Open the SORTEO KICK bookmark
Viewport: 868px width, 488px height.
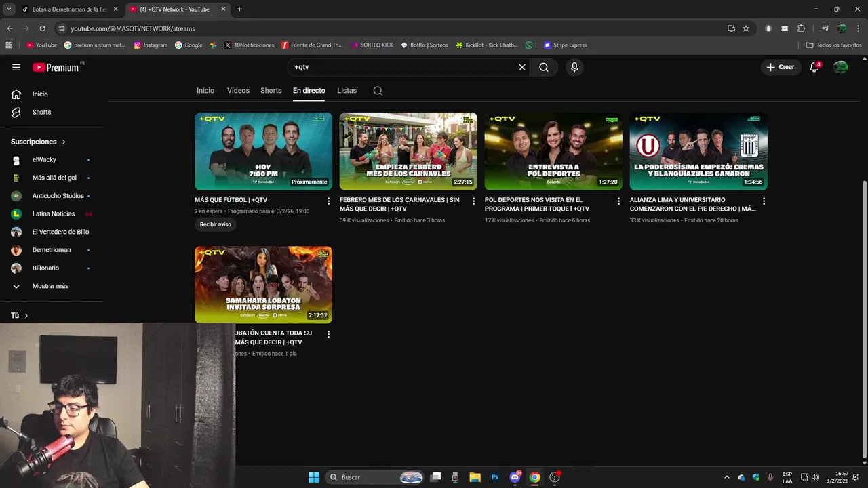[372, 45]
